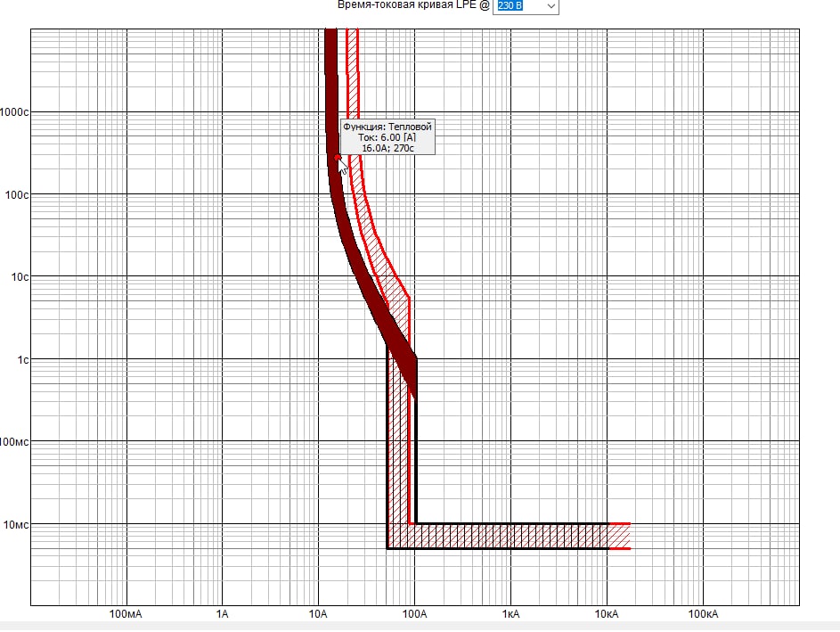Screen dimensions: 840x632
Task: Click the 'Функция: Тепловой' tooltip text
Action: pyautogui.click(x=387, y=127)
